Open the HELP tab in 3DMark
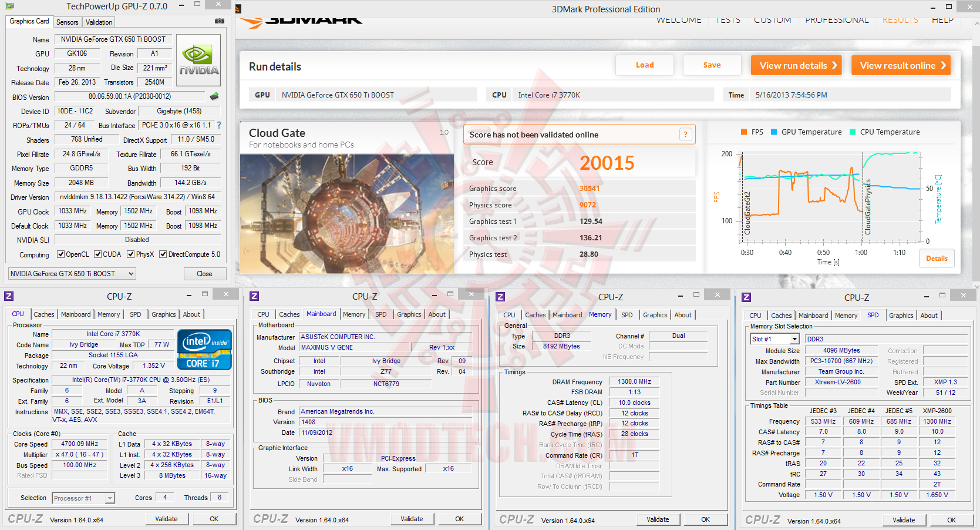The image size is (980, 530). [x=942, y=20]
